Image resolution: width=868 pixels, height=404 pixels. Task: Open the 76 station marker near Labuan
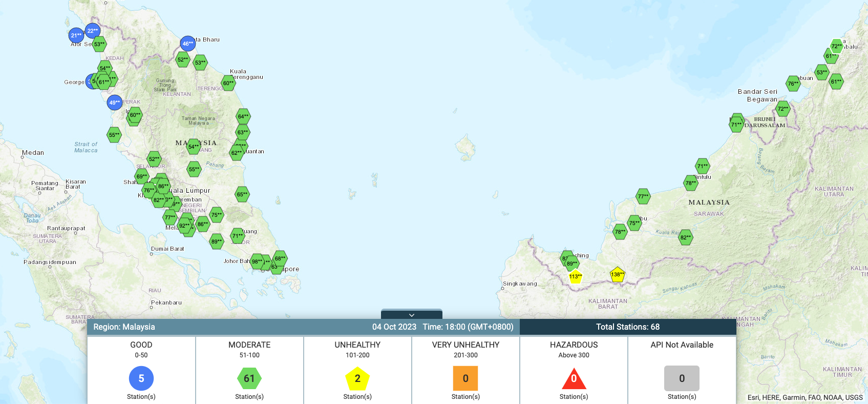coord(793,84)
